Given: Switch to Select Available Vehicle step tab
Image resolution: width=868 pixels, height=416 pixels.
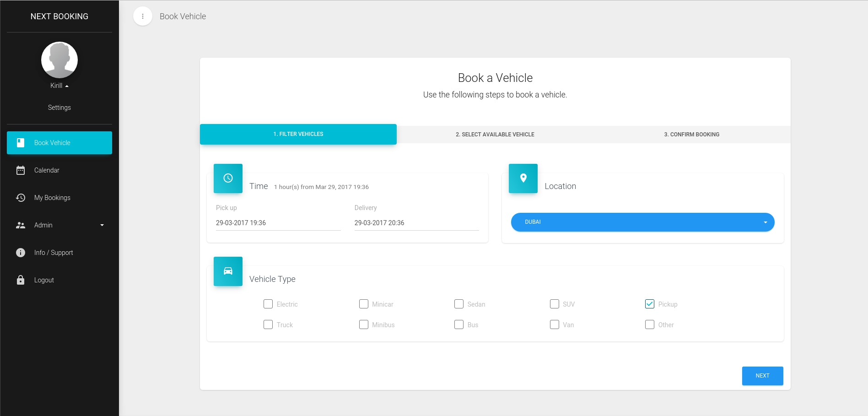Looking at the screenshot, I should (495, 135).
